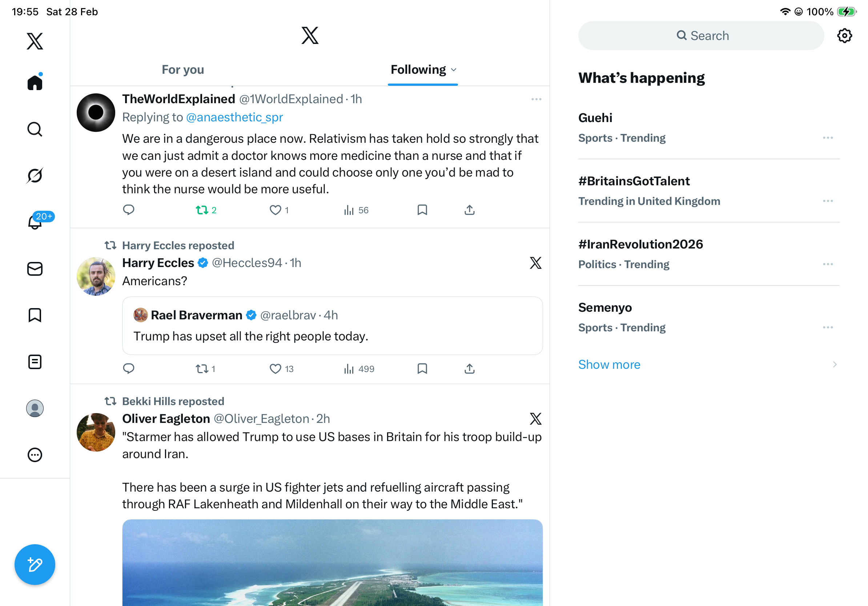This screenshot has height=606, width=868.
Task: Like Harry Eccles' "Americans?" post
Action: tap(275, 369)
